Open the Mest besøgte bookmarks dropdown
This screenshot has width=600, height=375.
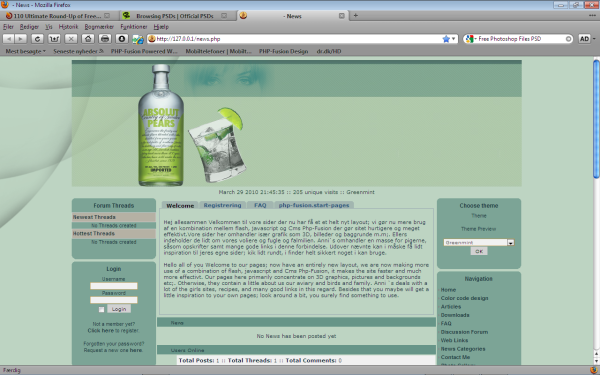click(x=25, y=51)
